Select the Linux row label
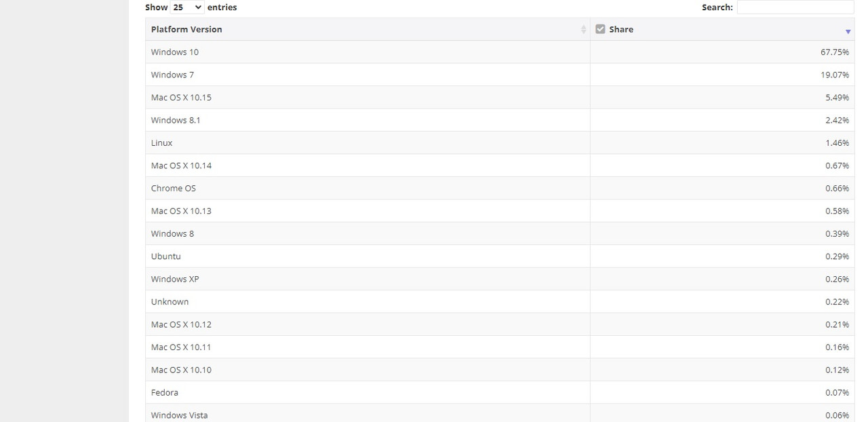The height and width of the screenshot is (422, 868). (162, 143)
